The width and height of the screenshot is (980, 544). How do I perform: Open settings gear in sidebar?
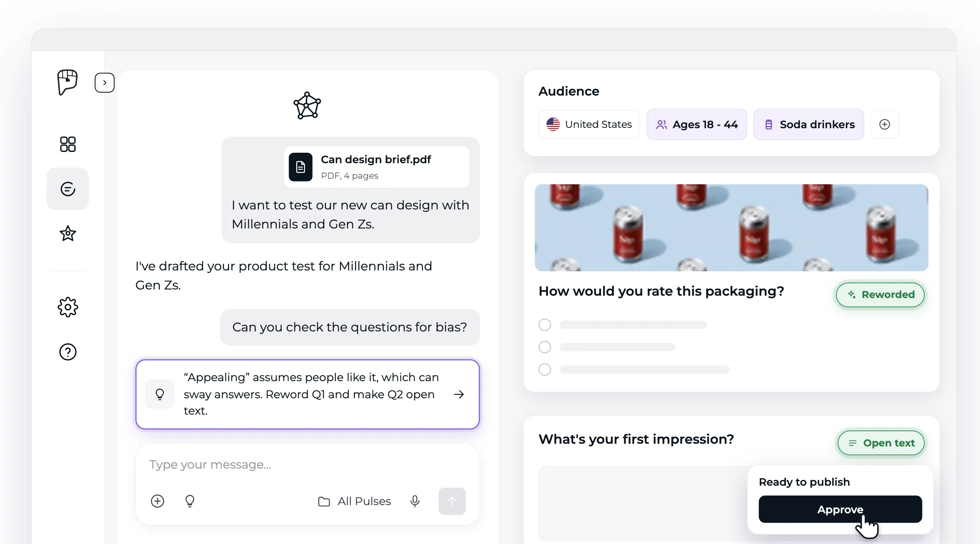[x=68, y=307]
